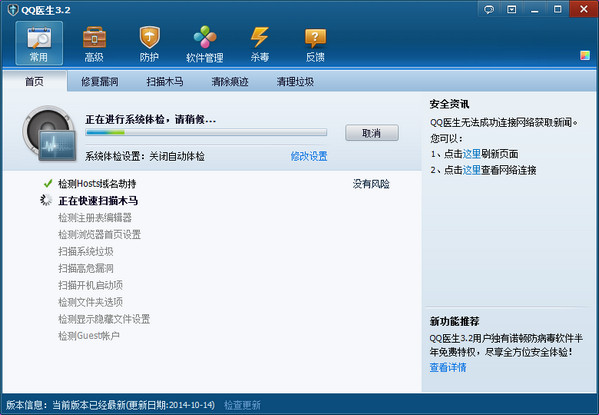Click the 检查更新 link
599x415 pixels.
click(242, 405)
